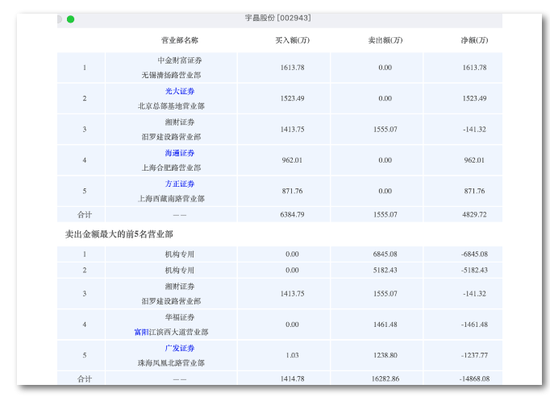This screenshot has width=550, height=397.
Task: Click the 买入额(万) column header
Action: click(292, 40)
